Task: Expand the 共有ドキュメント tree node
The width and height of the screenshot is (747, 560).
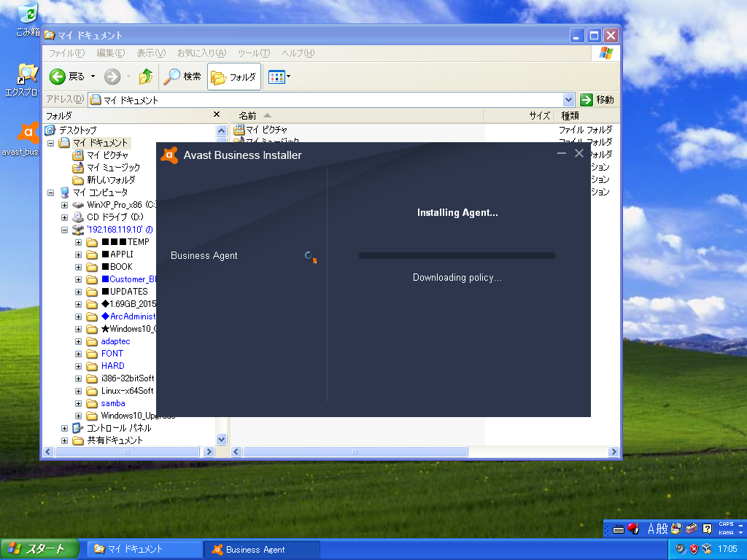Action: pos(64,440)
